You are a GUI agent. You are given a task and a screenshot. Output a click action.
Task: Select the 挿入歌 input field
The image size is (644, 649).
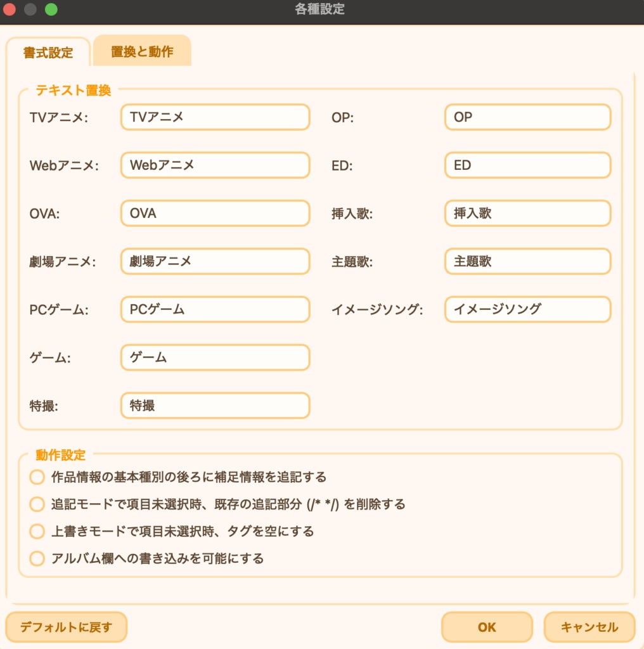pyautogui.click(x=527, y=213)
